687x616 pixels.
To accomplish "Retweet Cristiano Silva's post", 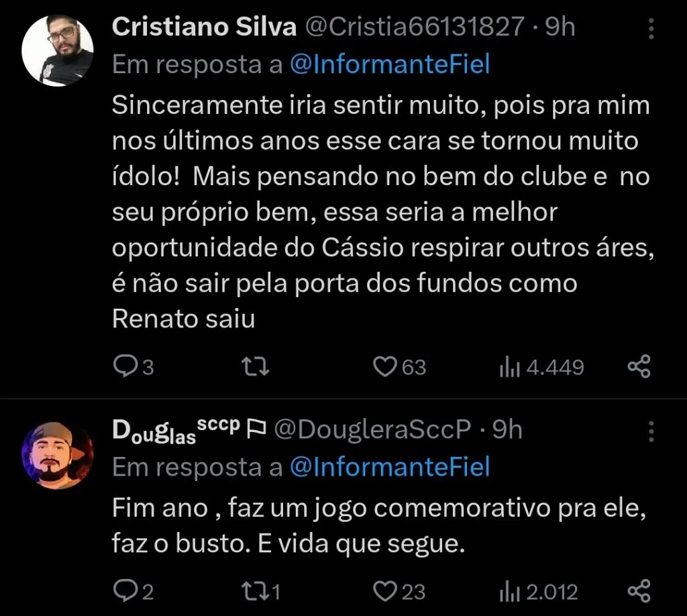I will coord(254,366).
